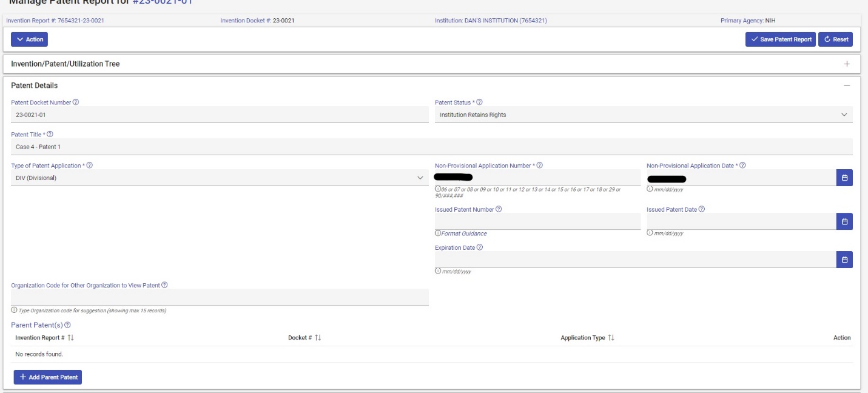Click Non-Provisional Application Number field

[537, 178]
